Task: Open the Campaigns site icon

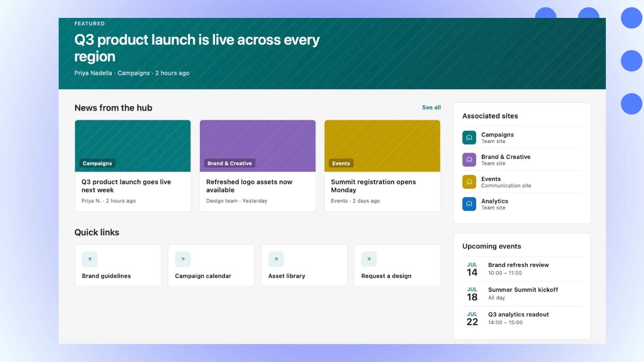Action: (x=469, y=138)
